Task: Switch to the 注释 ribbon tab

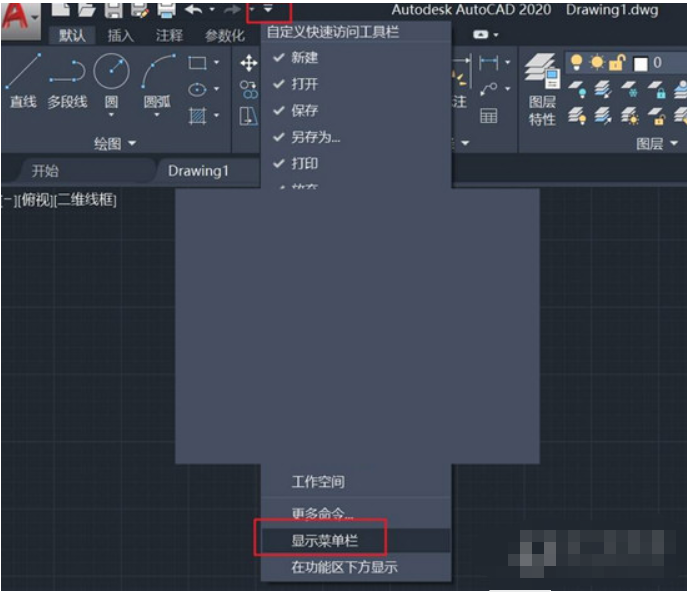Action: (169, 35)
